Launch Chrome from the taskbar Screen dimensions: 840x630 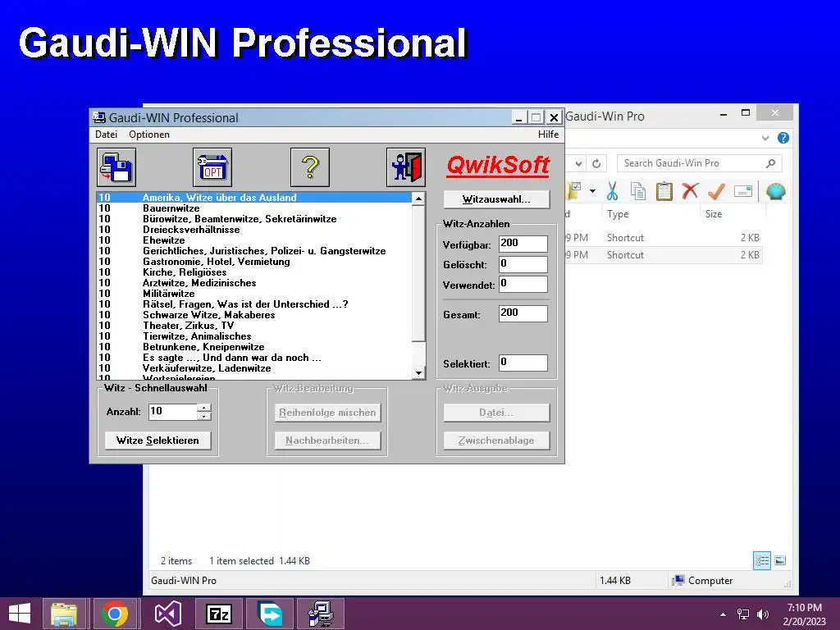click(x=115, y=614)
